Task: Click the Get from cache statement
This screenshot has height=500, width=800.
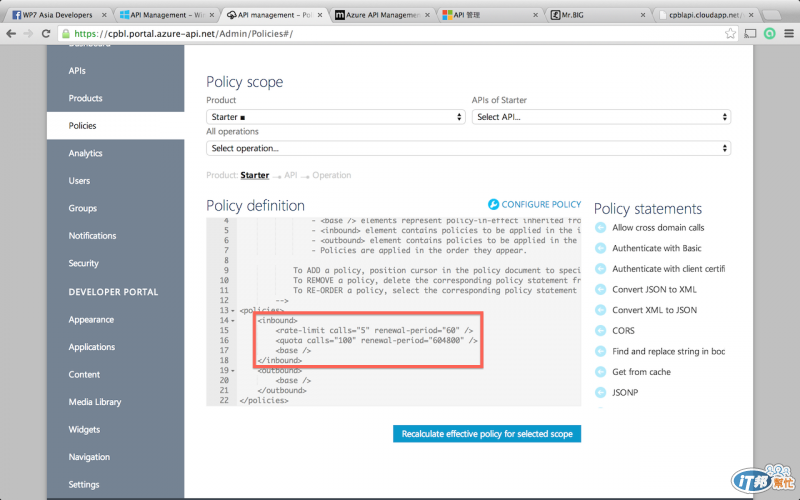Action: coord(641,372)
